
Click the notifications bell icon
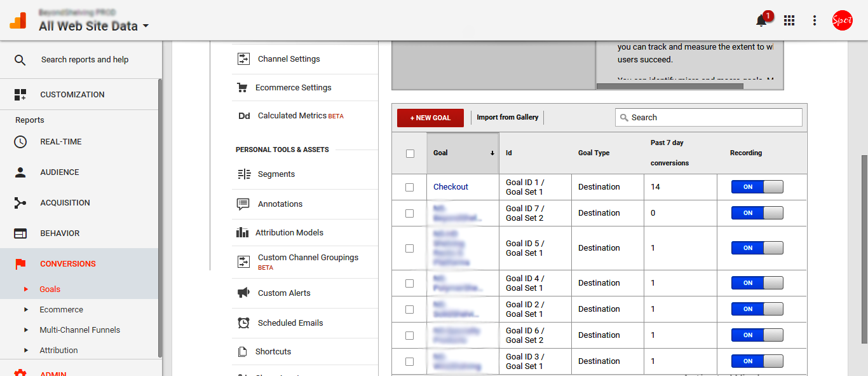pos(761,21)
